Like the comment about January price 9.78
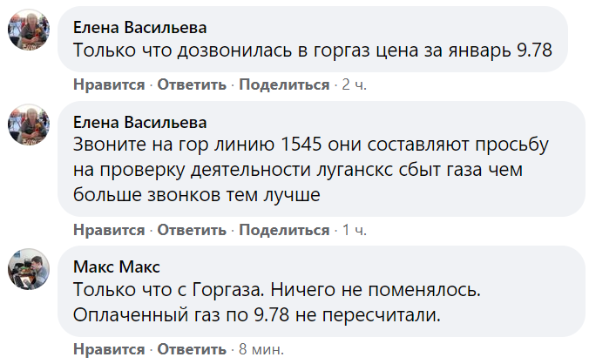589x364 pixels. tap(109, 84)
